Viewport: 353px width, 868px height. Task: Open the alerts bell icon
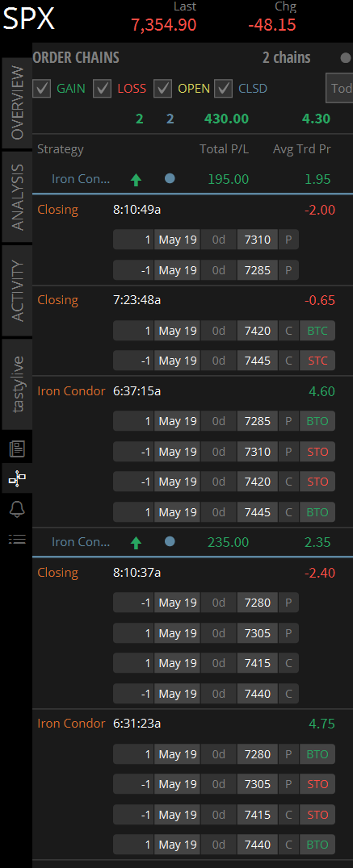17,509
